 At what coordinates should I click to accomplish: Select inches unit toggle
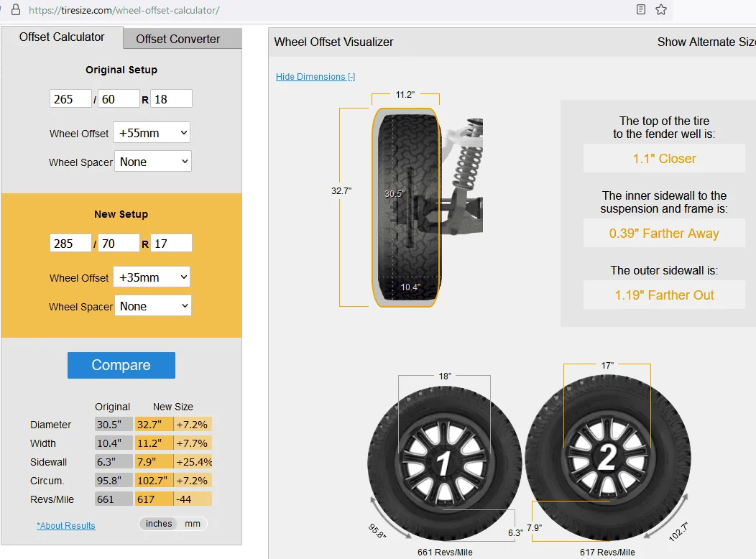(159, 523)
